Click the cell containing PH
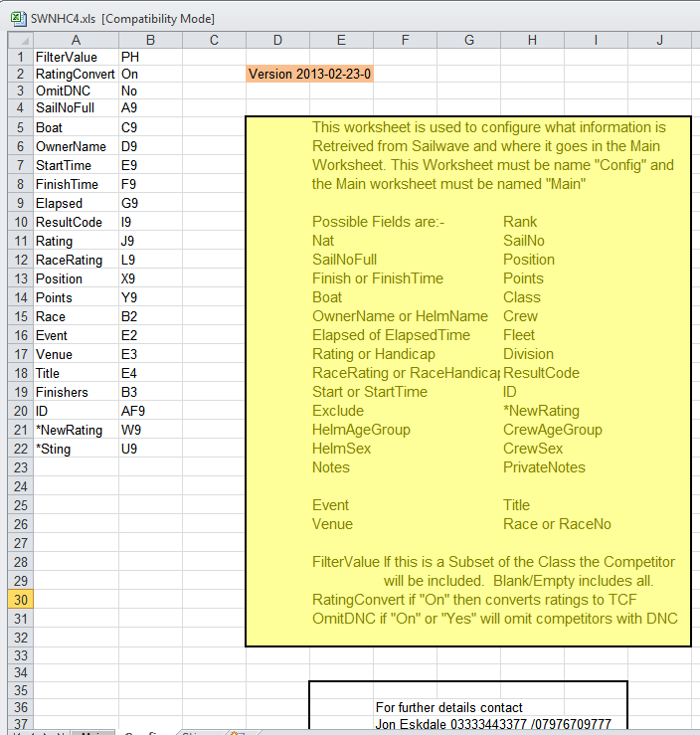Screen dimensions: 700x735 150,57
